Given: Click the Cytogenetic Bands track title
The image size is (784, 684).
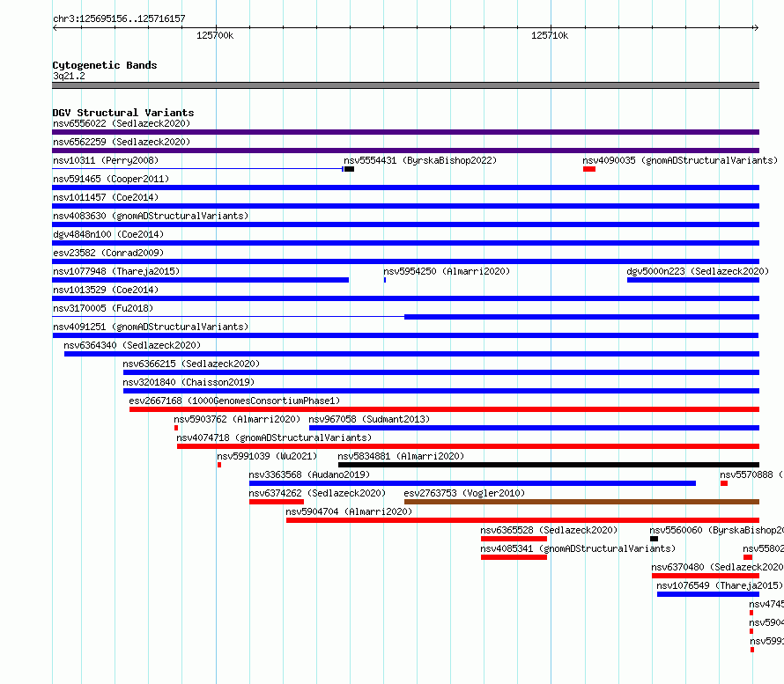Looking at the screenshot, I should coord(105,65).
